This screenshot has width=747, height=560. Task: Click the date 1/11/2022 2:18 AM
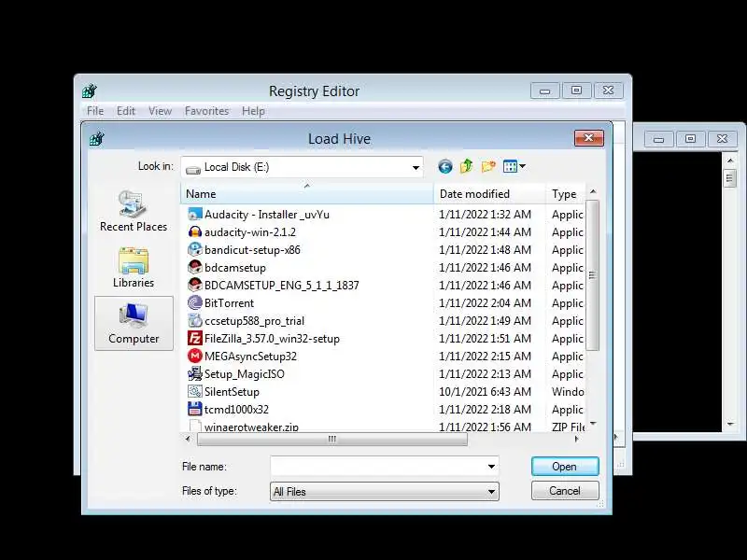click(485, 409)
